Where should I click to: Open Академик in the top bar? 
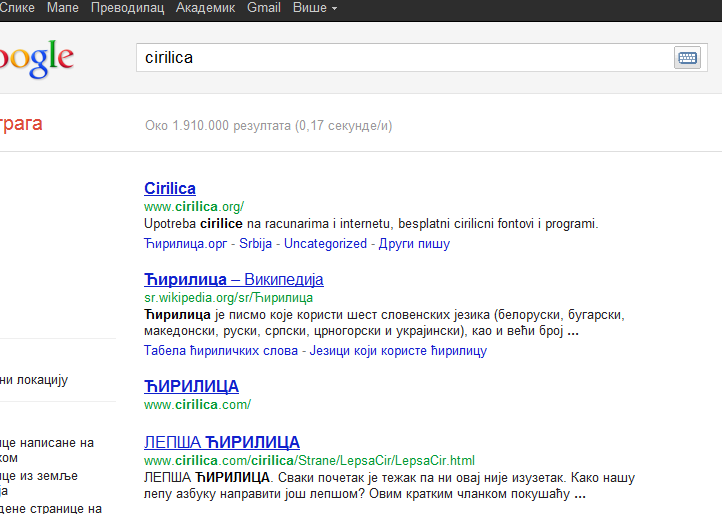pos(205,8)
